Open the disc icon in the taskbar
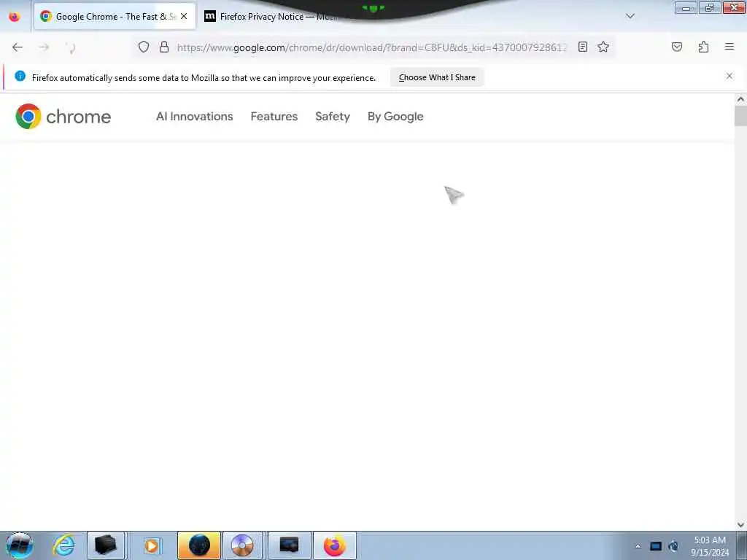The image size is (747, 560). click(x=242, y=545)
